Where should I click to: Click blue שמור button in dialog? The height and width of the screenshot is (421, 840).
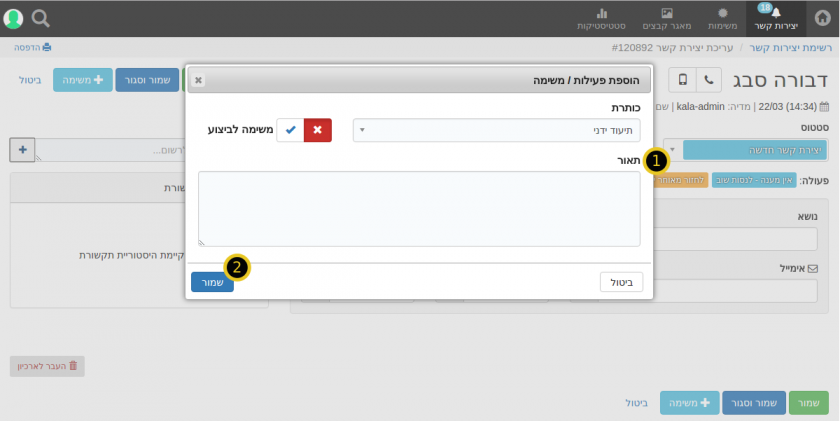point(212,282)
